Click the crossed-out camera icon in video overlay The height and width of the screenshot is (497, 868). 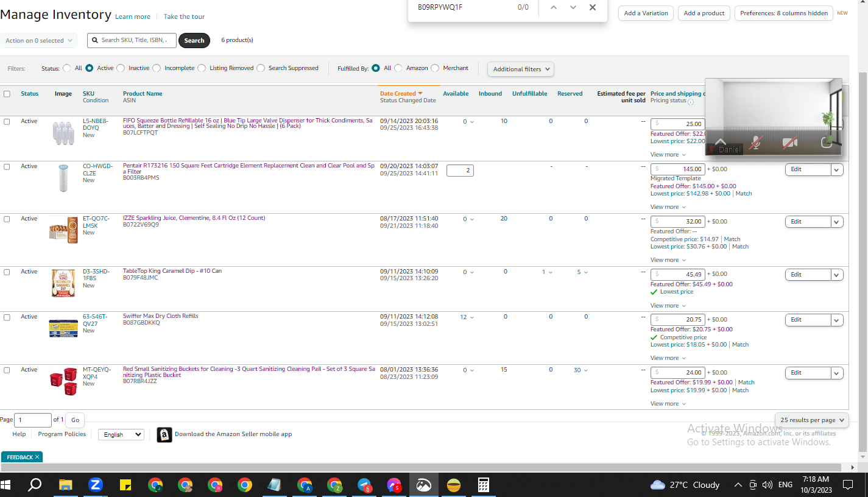point(790,143)
